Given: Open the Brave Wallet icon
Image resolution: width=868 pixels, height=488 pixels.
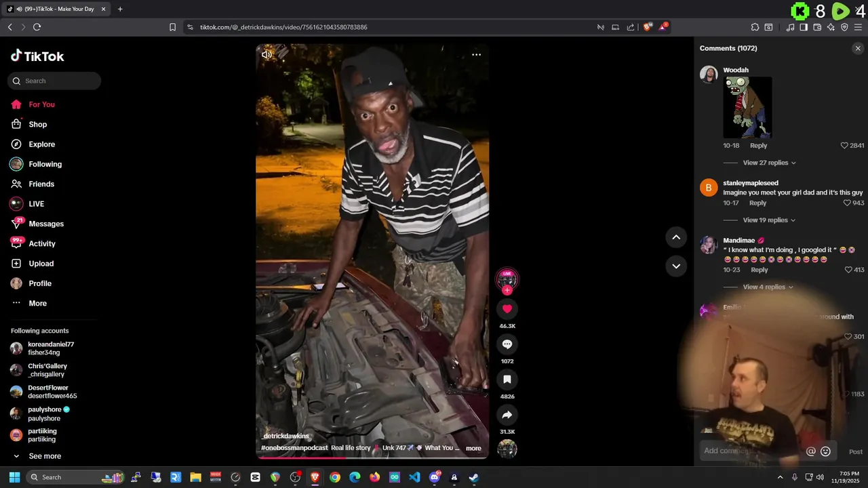Looking at the screenshot, I should tap(817, 27).
